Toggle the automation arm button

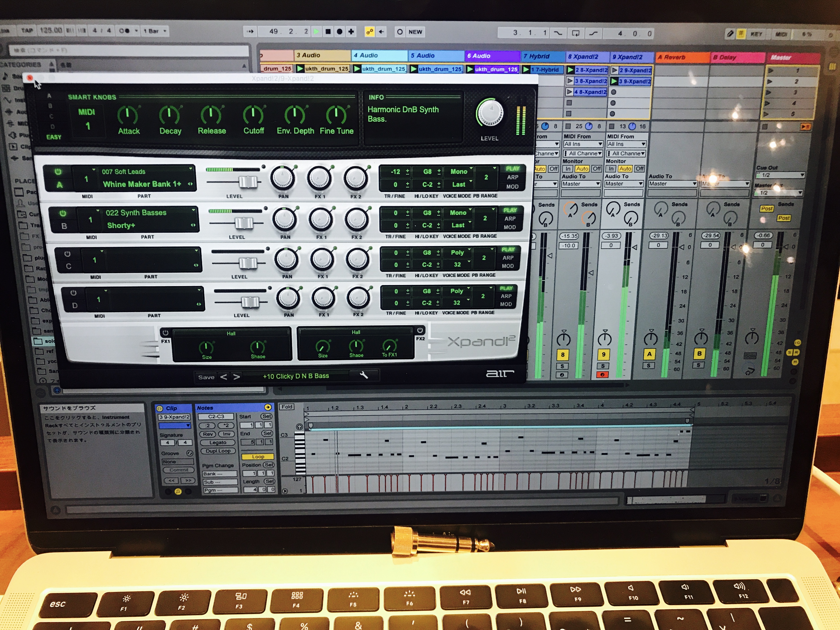(x=370, y=32)
